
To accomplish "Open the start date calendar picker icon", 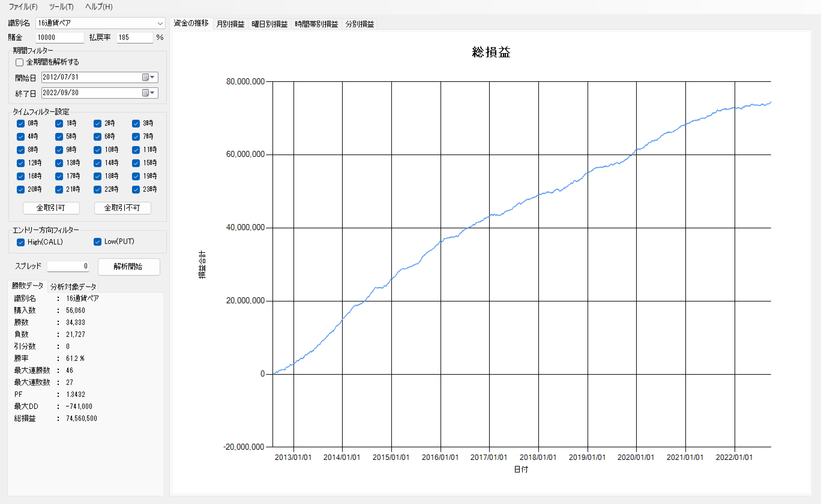I will click(145, 77).
